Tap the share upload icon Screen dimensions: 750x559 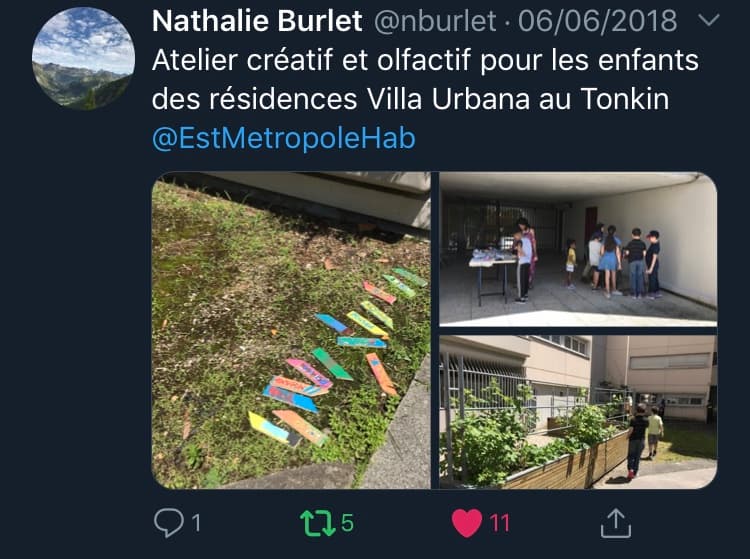616,523
